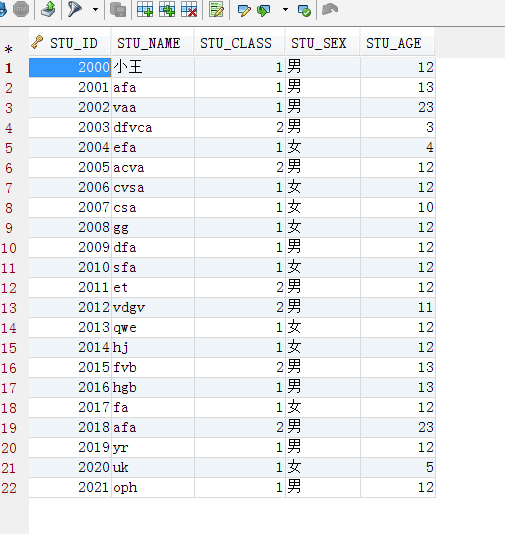The width and height of the screenshot is (505, 534).
Task: Expand the refresh options dropdown arrow
Action: point(285,10)
